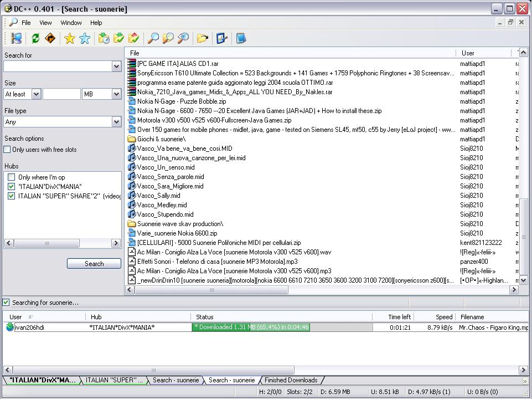Open Favorite Users blue star icon
This screenshot has width=532, height=399.
pyautogui.click(x=85, y=38)
